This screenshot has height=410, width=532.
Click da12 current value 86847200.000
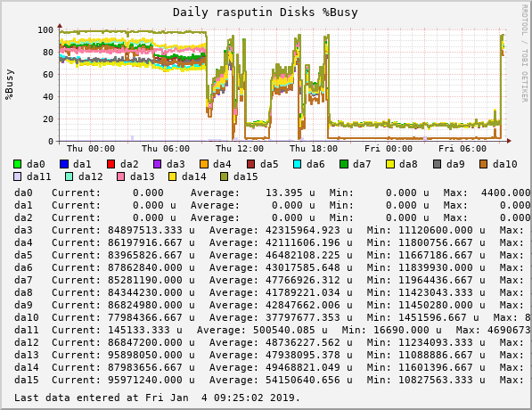145,342
